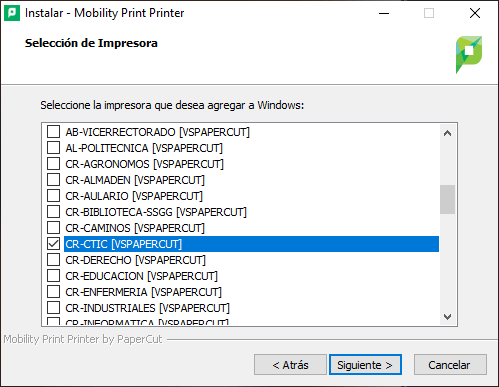Select the CR-AGRONOMOS [VSPAPERCUT] list entry
The image size is (499, 387).
(x=144, y=164)
